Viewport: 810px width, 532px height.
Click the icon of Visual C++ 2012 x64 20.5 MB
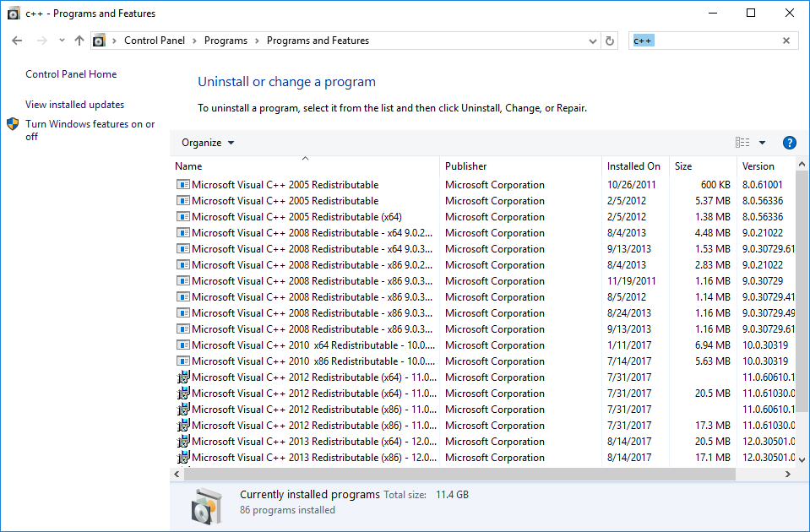[x=183, y=394]
